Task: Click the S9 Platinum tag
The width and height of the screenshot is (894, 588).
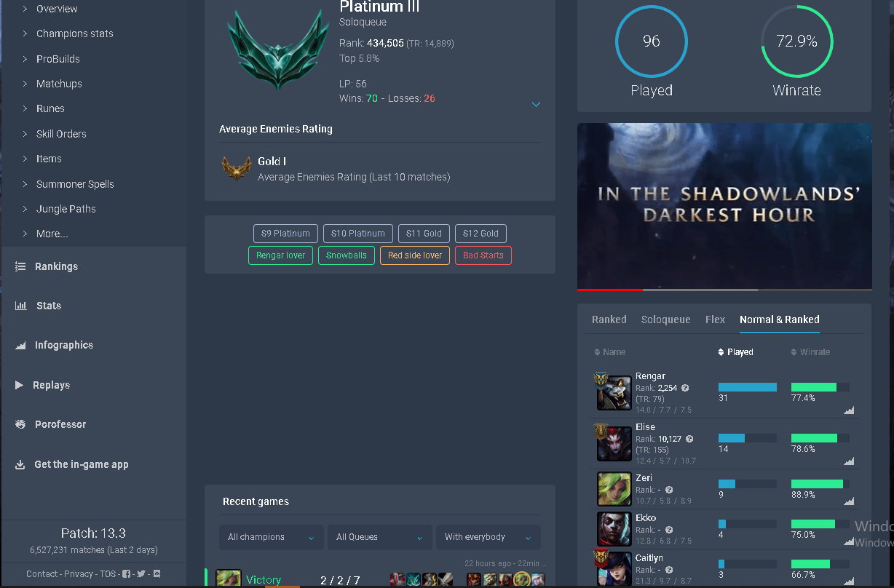Action: click(x=286, y=234)
